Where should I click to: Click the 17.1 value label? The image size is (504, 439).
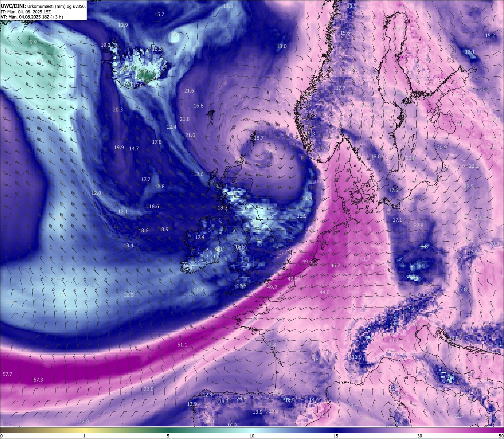click(397, 220)
